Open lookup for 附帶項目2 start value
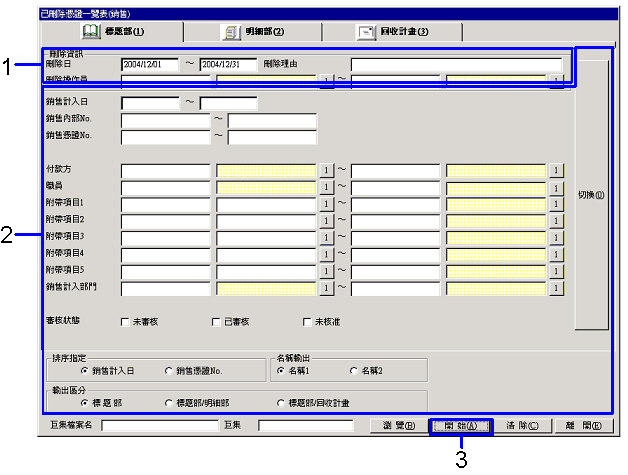Image resolution: width=628 pixels, height=475 pixels. [x=325, y=220]
